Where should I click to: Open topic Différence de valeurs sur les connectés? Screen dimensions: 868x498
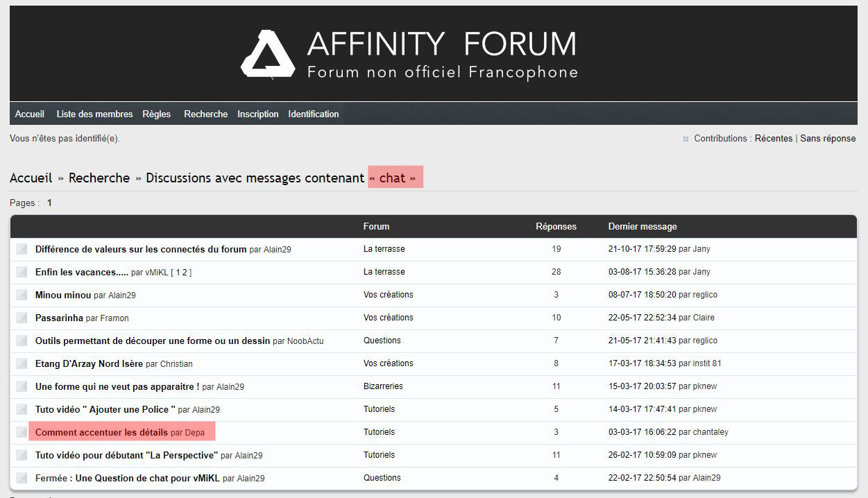141,249
